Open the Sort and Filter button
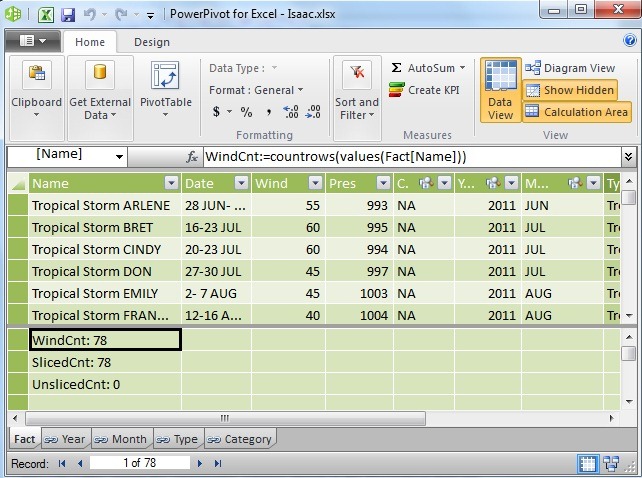 point(357,90)
